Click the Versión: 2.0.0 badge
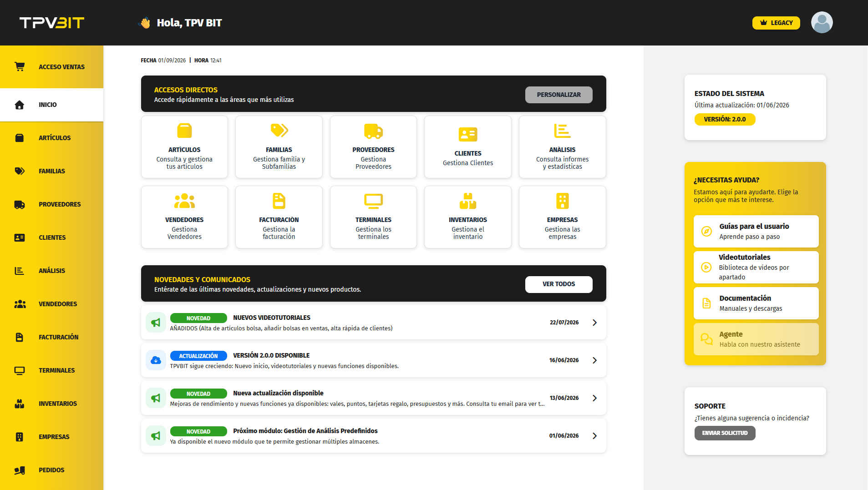This screenshot has width=868, height=490. 725,119
